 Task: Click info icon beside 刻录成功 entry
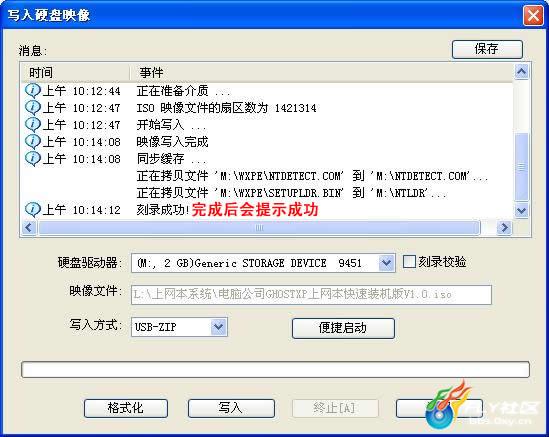pos(33,209)
